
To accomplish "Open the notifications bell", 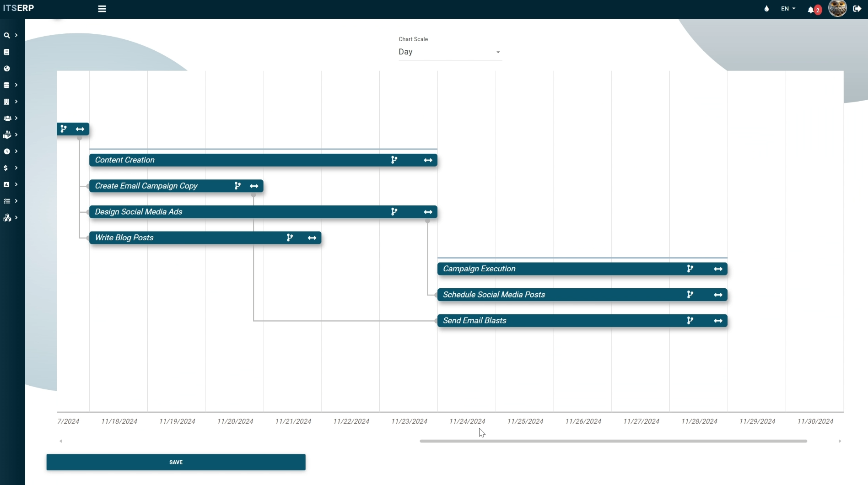I will 811,9.
